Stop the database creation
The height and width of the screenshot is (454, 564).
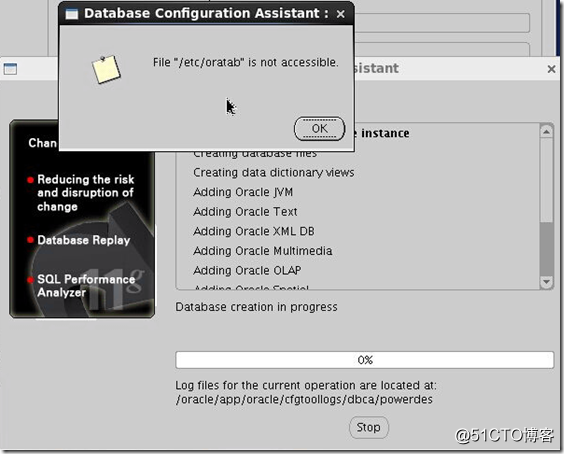pyautogui.click(x=369, y=427)
